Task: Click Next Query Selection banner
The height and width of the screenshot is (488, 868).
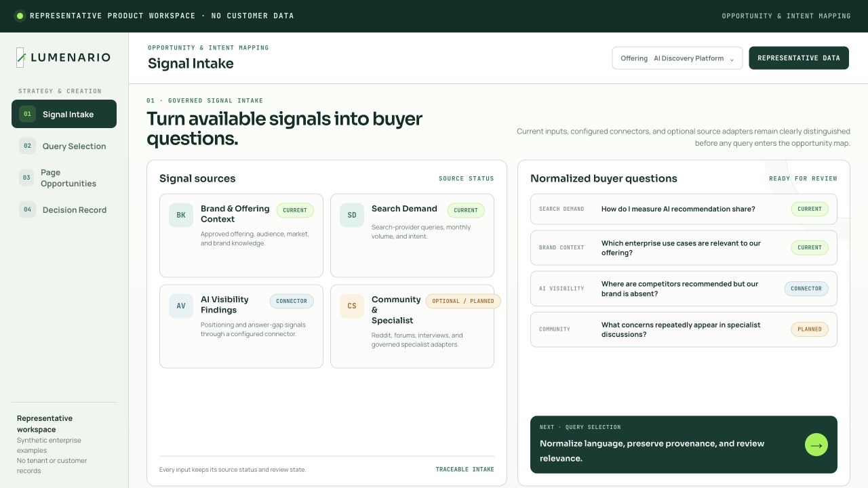Action: tap(684, 445)
